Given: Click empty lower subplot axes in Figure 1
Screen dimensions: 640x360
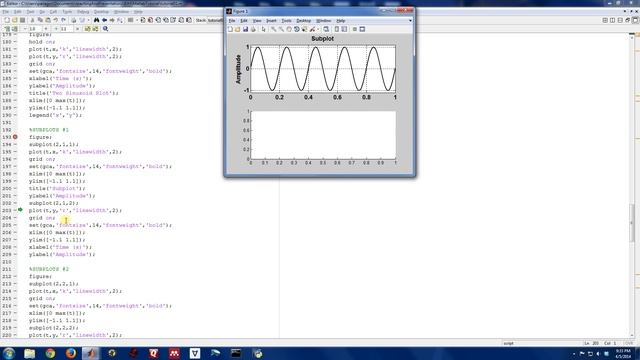Looking at the screenshot, I should [323, 135].
